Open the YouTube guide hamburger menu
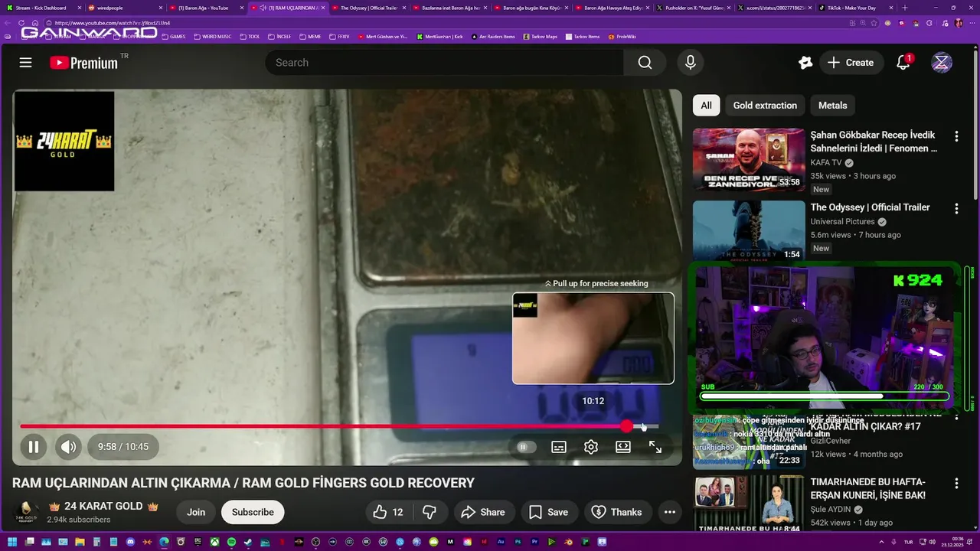Screen dimensions: 980x551 (25, 63)
